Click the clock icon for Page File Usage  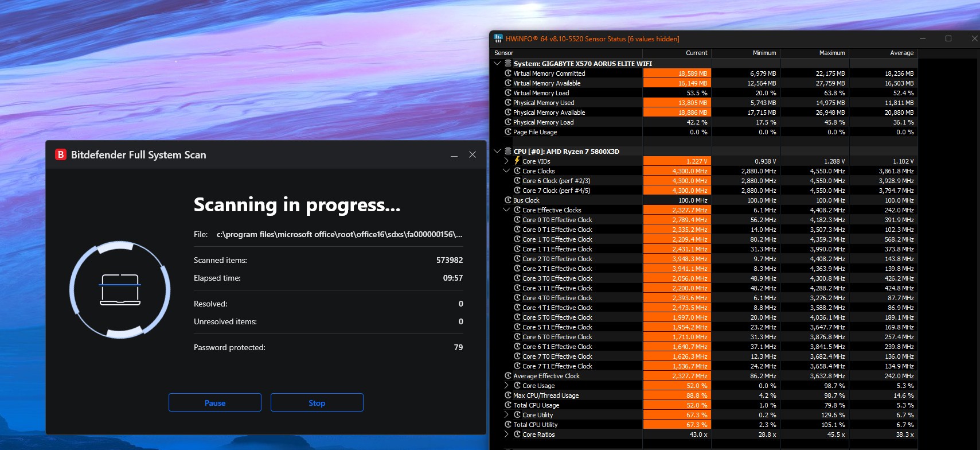coord(507,131)
